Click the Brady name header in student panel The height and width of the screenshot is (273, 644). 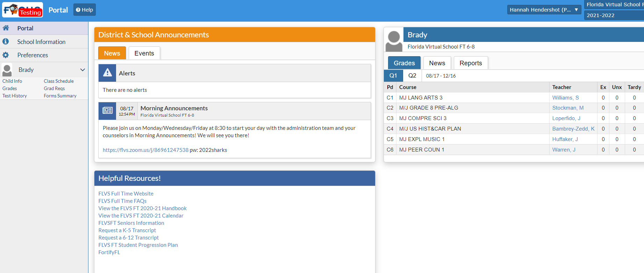click(417, 35)
